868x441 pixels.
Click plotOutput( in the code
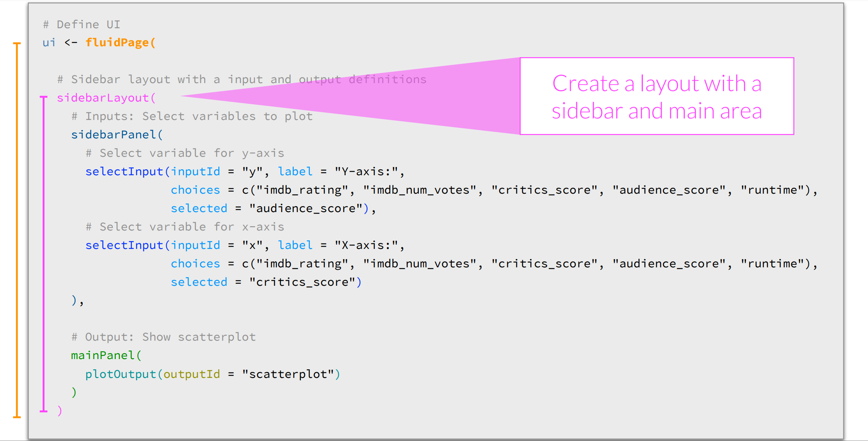(x=124, y=374)
